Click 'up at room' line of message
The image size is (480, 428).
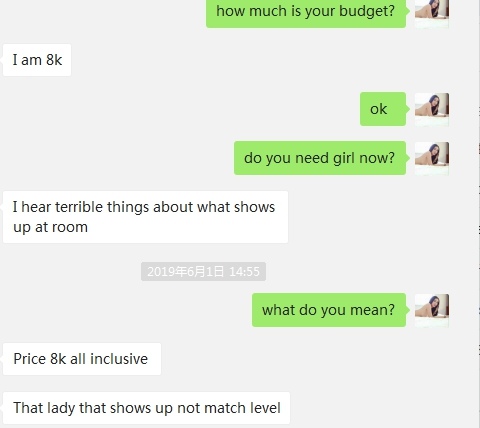[x=50, y=227]
